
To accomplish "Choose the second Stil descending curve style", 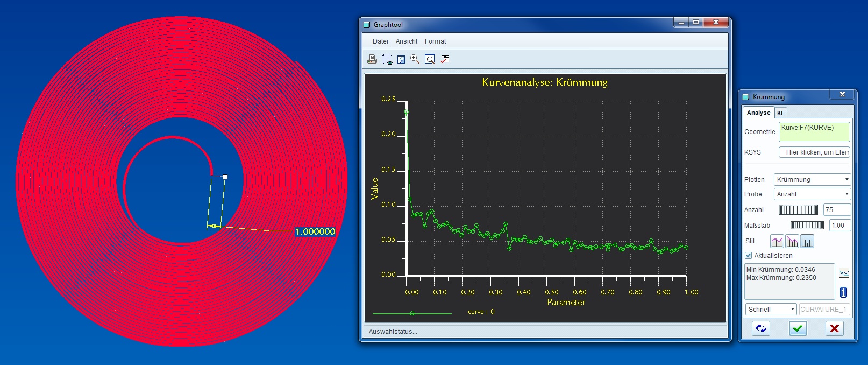I will (792, 241).
